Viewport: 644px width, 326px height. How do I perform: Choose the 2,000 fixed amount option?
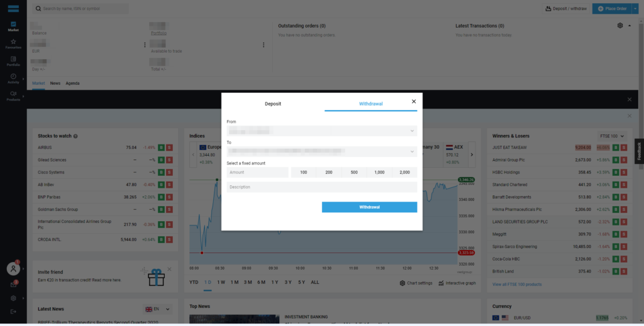[x=404, y=172]
